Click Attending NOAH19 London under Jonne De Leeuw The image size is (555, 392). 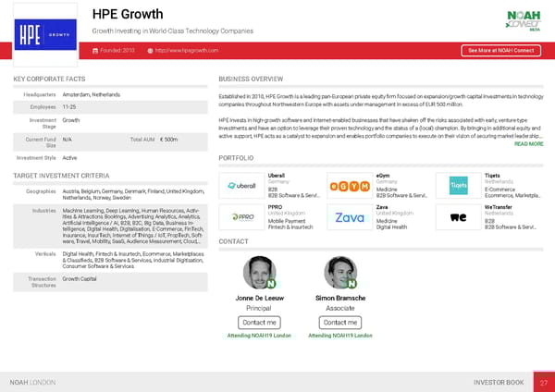coord(259,335)
